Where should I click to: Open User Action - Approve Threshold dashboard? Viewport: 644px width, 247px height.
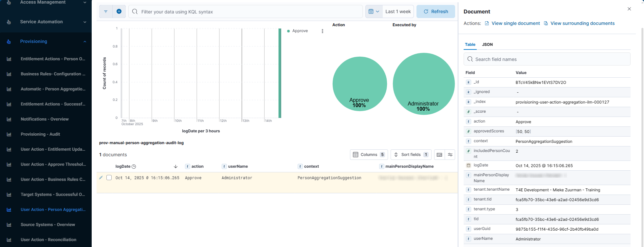tap(53, 164)
